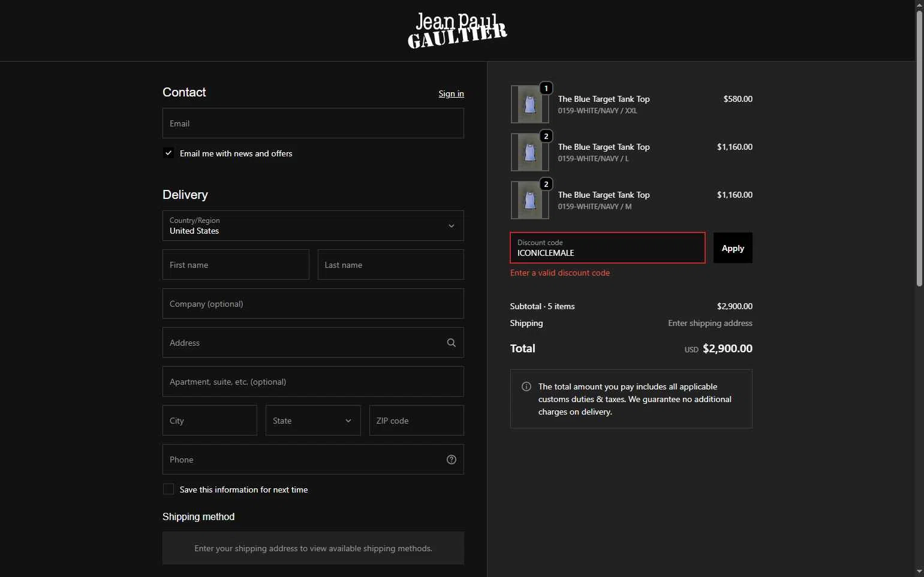Click the help icon in the Phone field
Screen dimensions: 924x577
tap(452, 460)
